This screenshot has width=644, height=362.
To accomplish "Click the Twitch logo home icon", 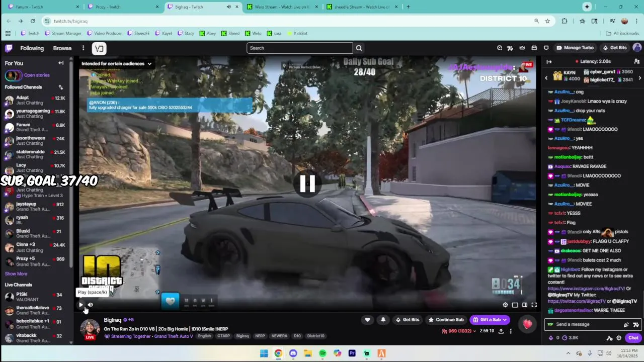I will tap(9, 48).
